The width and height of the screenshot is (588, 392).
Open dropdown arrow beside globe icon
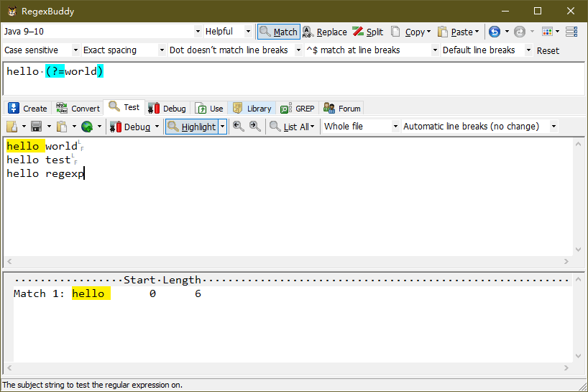coord(99,127)
